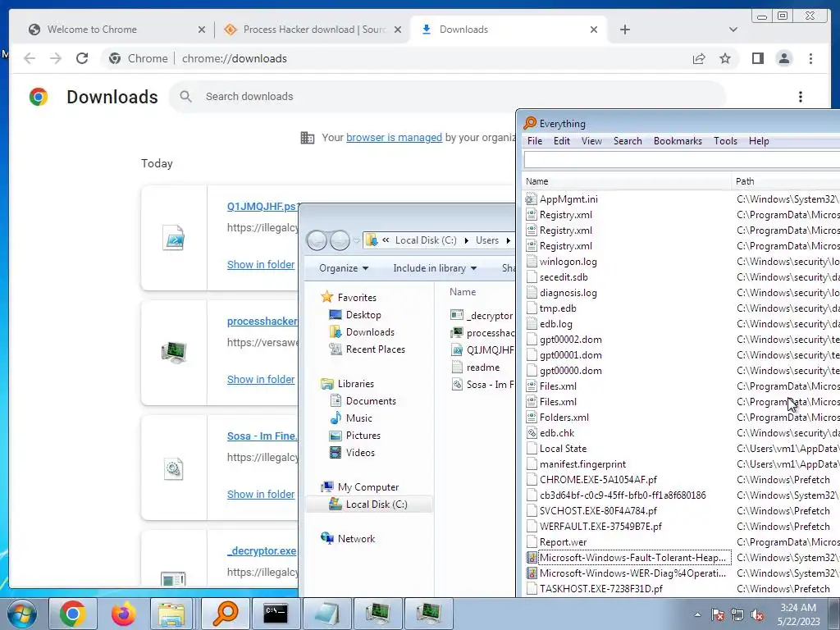
Task: Click Chrome's back navigation arrow
Action: pos(30,58)
